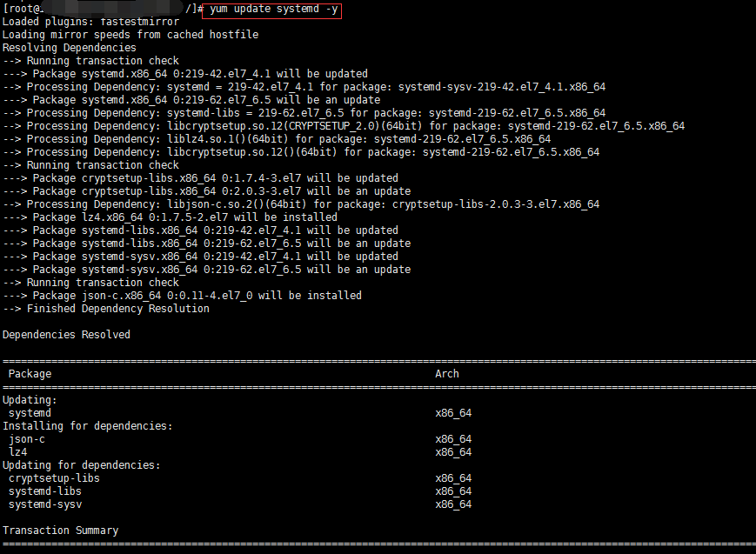
Task: Select 'cryptsetup-libs' in the package table
Action: tap(54, 478)
